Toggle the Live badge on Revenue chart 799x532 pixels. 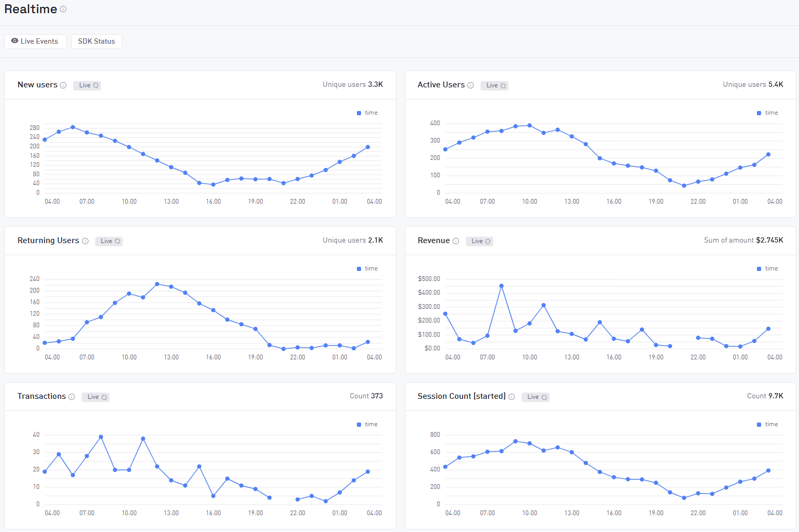480,241
